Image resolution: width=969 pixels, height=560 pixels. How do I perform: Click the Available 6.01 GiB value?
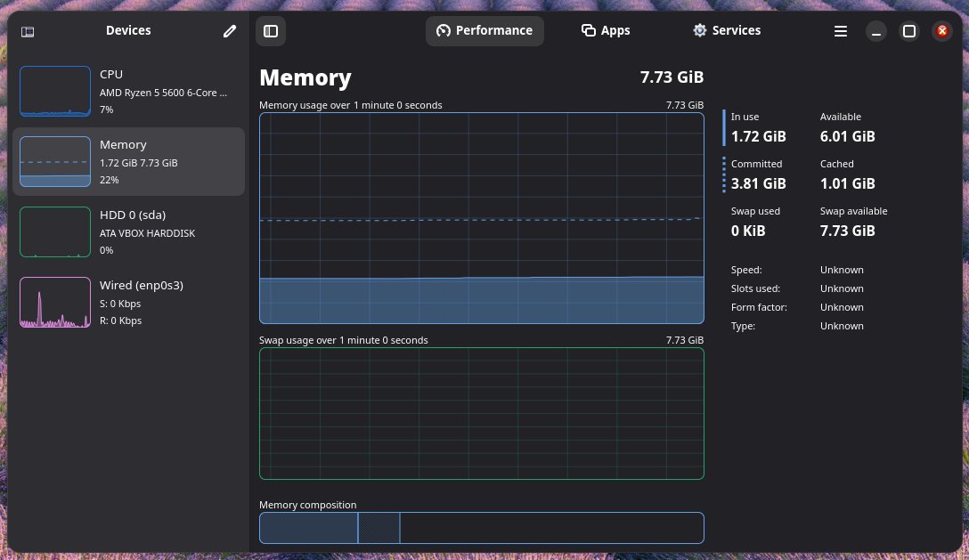click(x=847, y=136)
